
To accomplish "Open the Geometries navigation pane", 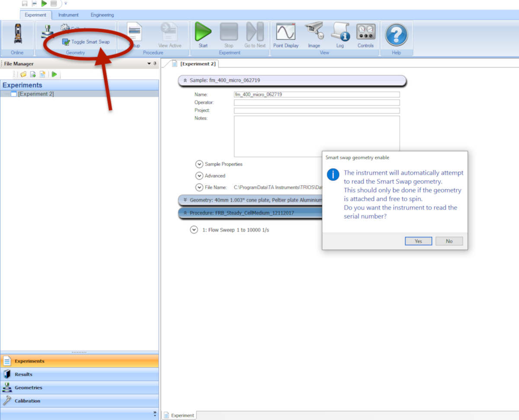I will (80, 388).
